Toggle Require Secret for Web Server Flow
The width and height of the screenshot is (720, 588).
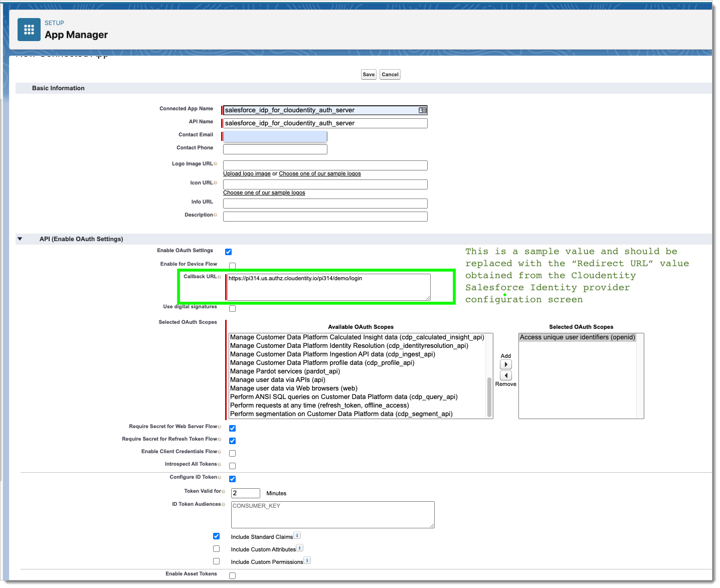[x=233, y=428]
